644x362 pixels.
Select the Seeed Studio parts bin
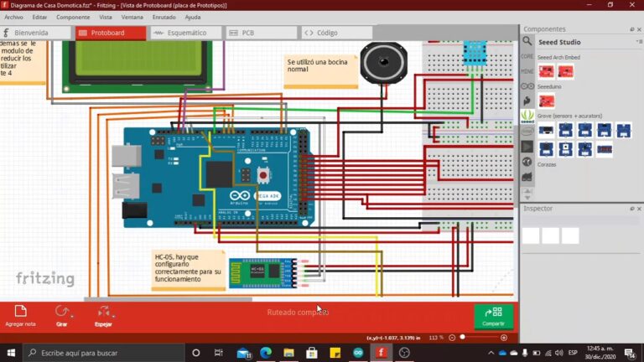point(527,116)
